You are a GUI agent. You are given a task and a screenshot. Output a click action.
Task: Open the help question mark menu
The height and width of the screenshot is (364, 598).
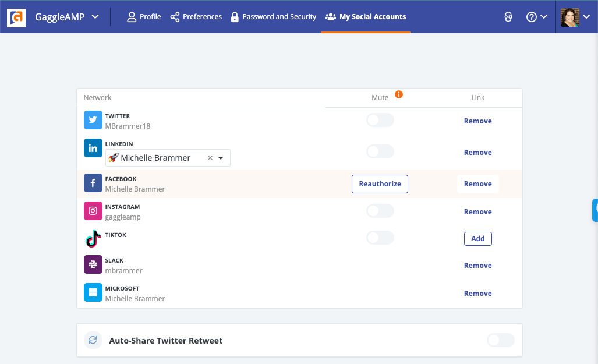coord(537,17)
